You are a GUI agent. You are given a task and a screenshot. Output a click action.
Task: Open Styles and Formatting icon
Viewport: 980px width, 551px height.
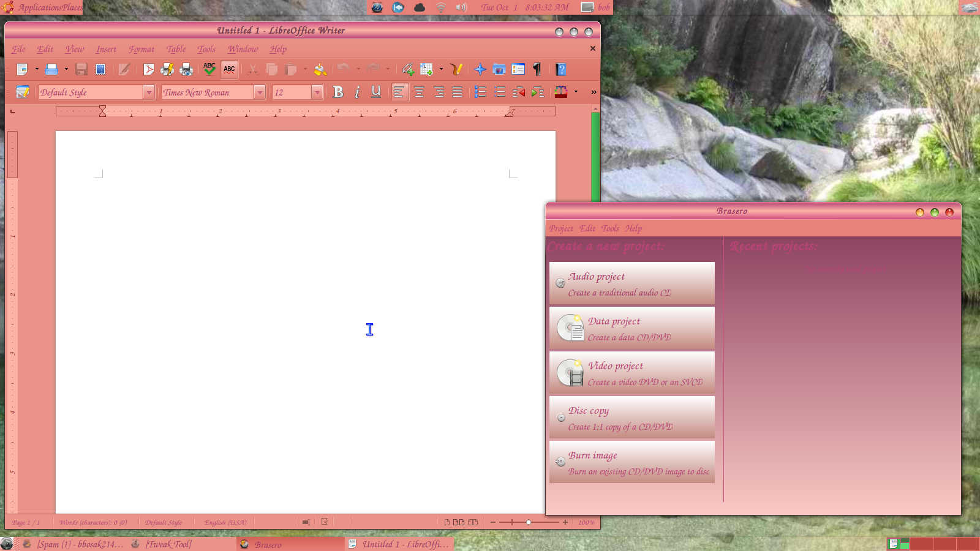coord(23,92)
